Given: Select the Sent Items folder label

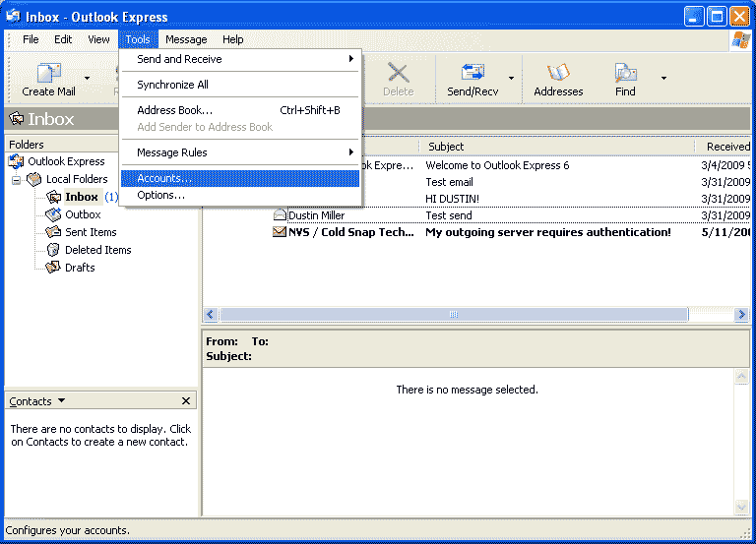Looking at the screenshot, I should tap(91, 232).
